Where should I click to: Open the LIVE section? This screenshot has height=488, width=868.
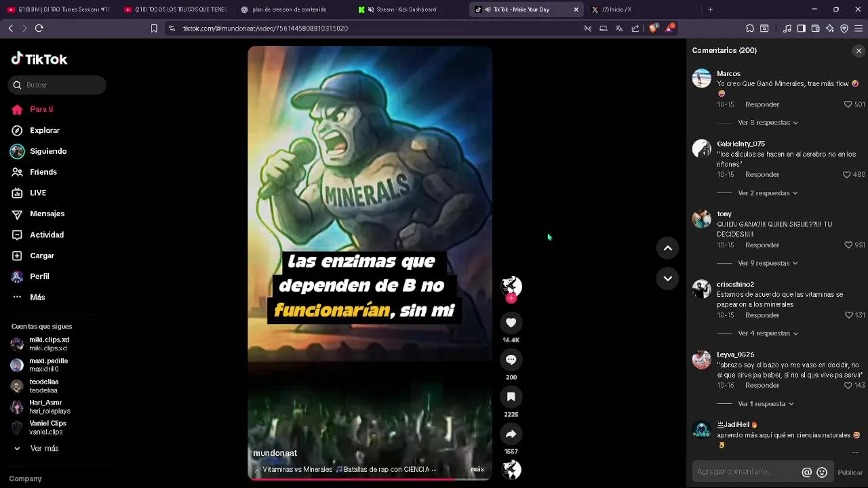click(x=38, y=193)
